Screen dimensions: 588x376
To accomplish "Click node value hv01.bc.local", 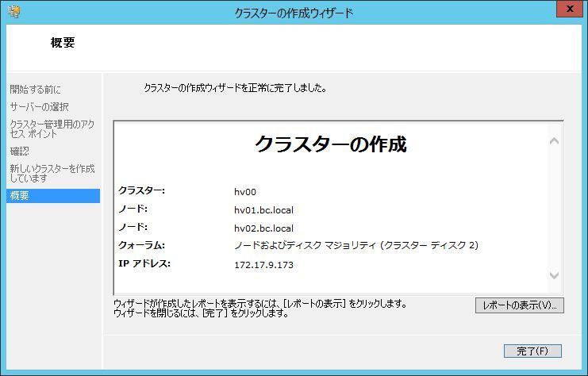I will (263, 210).
